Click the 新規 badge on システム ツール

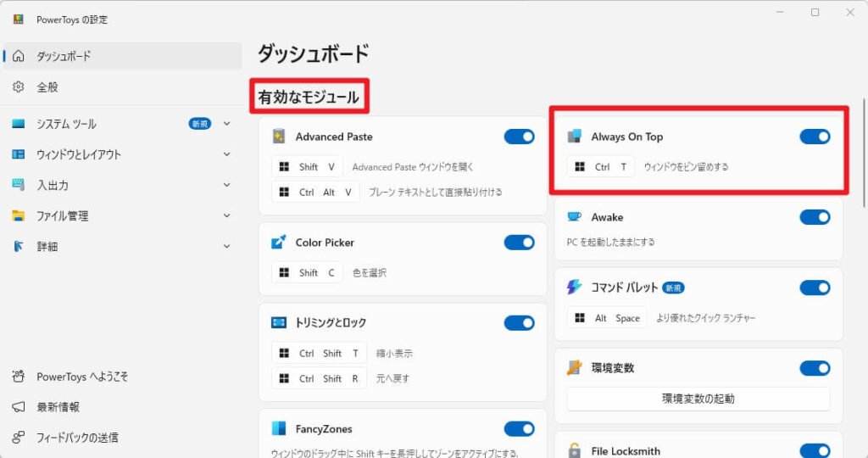pos(200,124)
